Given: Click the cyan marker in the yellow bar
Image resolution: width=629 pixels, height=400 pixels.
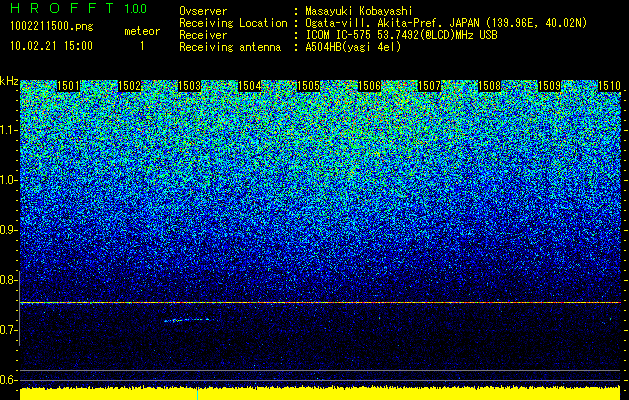Looking at the screenshot, I should point(197,394).
